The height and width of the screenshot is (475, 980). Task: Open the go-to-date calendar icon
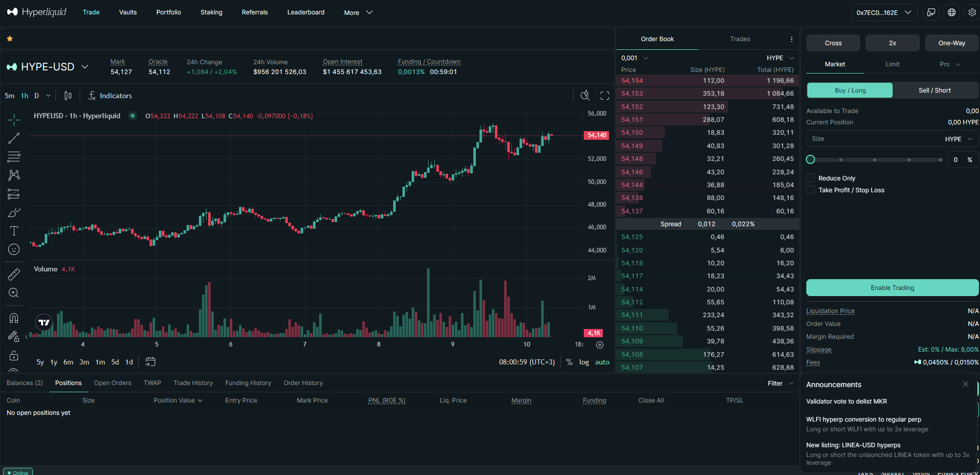tap(150, 362)
